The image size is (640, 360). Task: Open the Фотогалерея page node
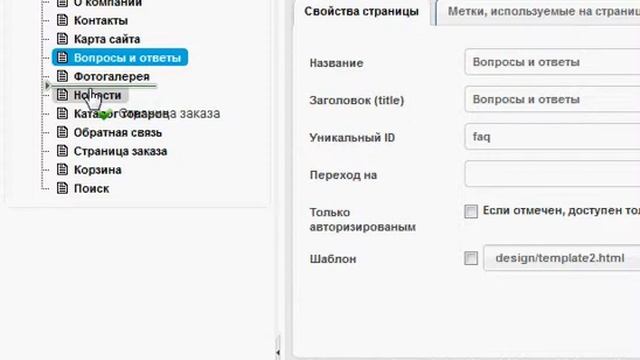point(111,76)
